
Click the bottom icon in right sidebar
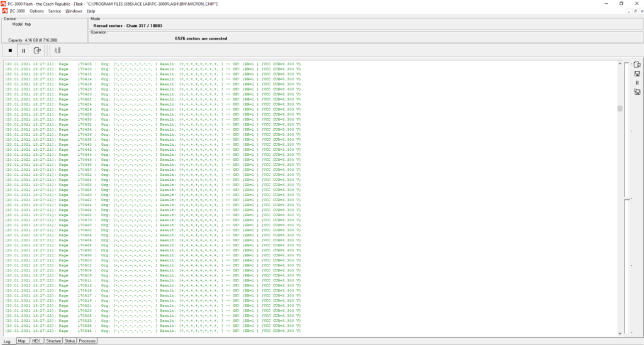(x=636, y=92)
